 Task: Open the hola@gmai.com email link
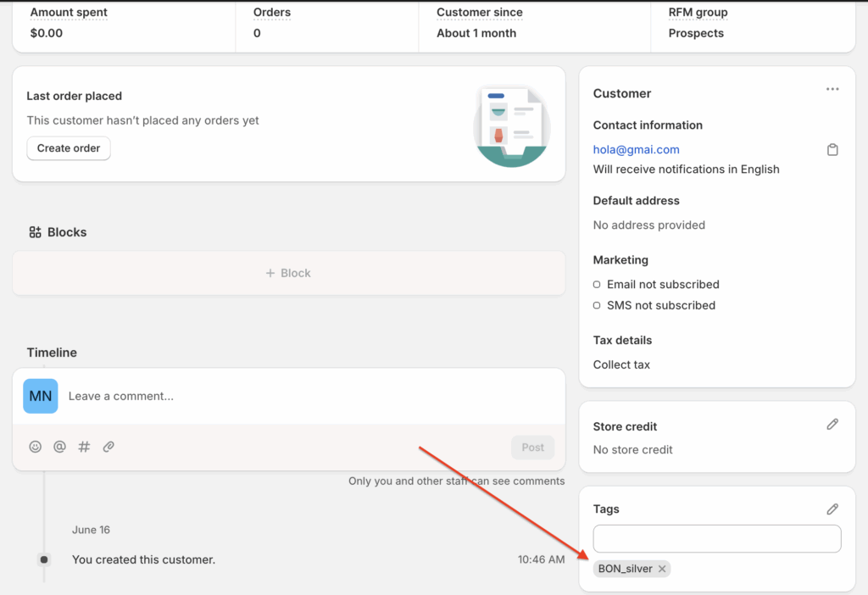coord(636,149)
